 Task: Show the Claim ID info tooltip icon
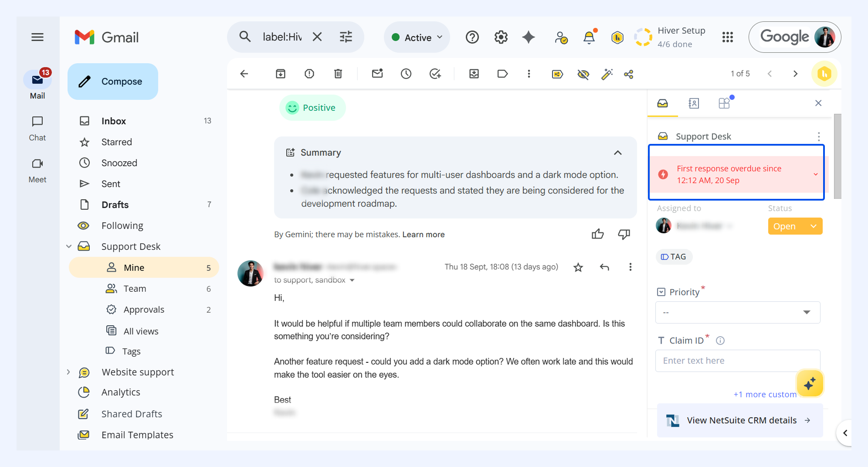(720, 341)
